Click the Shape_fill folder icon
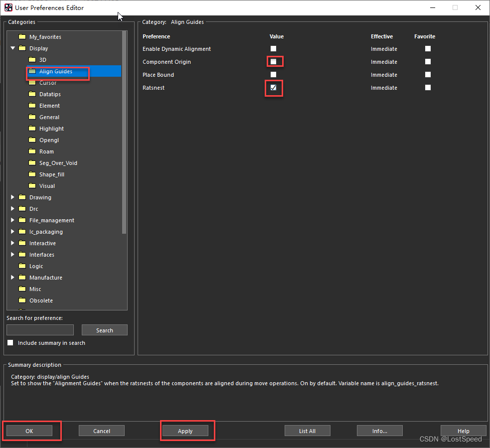The height and width of the screenshot is (448, 490). pos(32,174)
